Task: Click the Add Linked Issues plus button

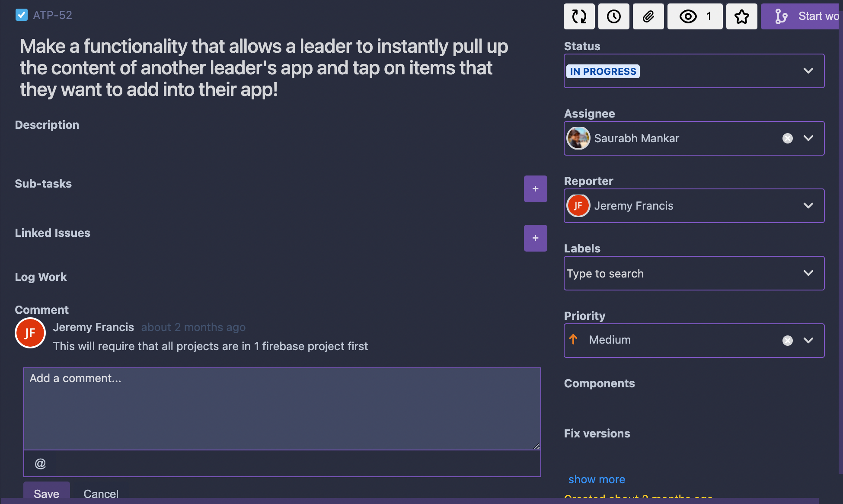Action: pyautogui.click(x=535, y=238)
